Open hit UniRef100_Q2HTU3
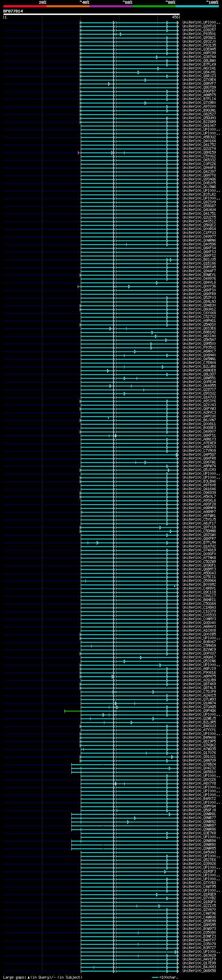 [x=199, y=27]
